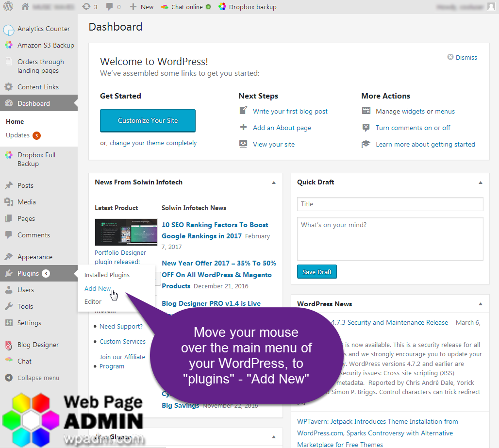Open Updates submenu under Dashboard

click(23, 135)
